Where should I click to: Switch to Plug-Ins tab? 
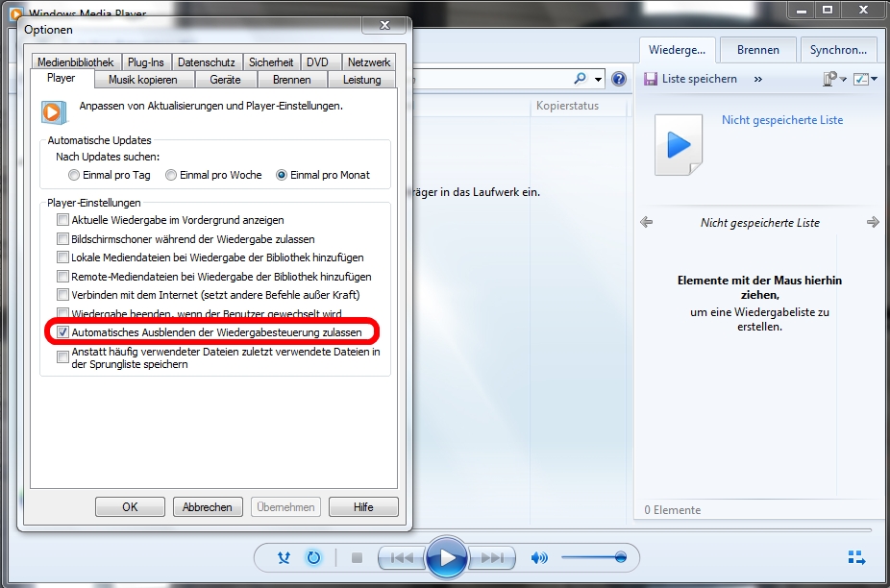[x=146, y=62]
